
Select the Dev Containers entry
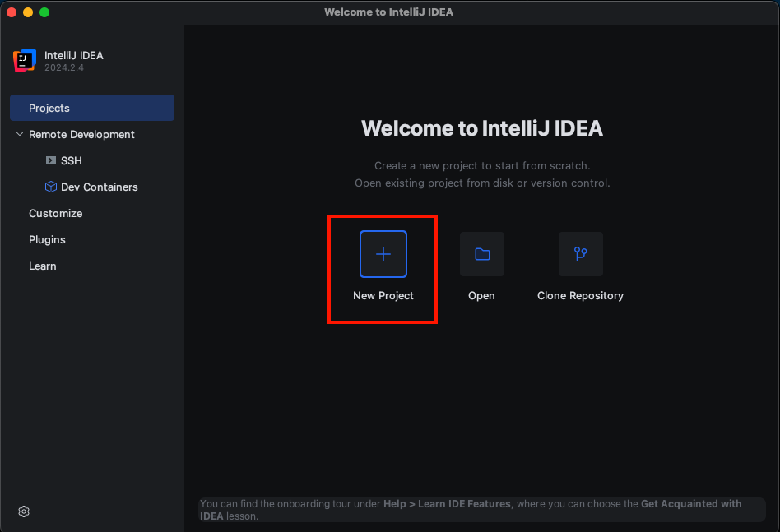click(x=99, y=187)
